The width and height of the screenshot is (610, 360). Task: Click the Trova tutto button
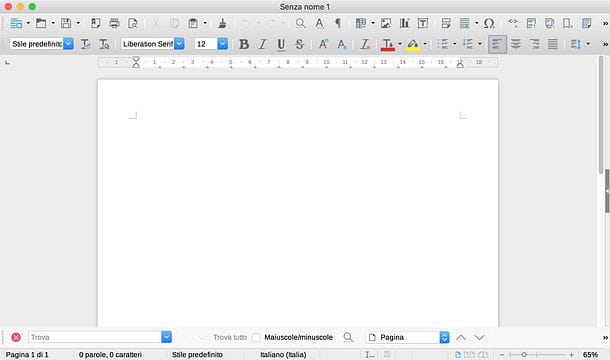230,337
